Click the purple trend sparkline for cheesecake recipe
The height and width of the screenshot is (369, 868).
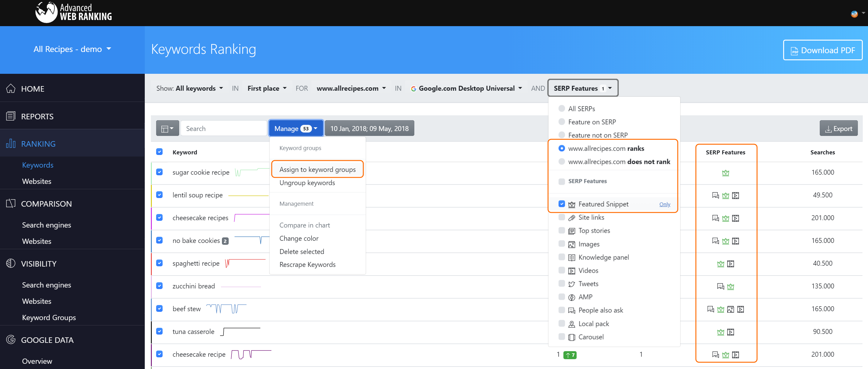point(251,355)
